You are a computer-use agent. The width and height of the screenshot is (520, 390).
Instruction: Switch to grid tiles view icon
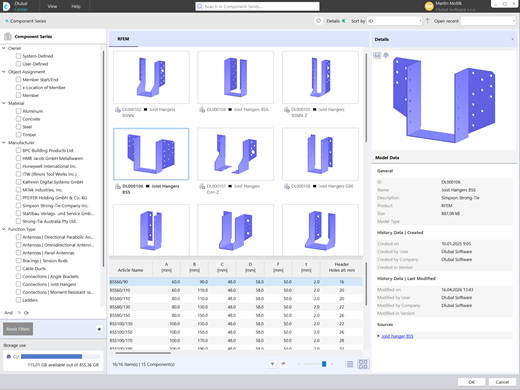(x=363, y=364)
